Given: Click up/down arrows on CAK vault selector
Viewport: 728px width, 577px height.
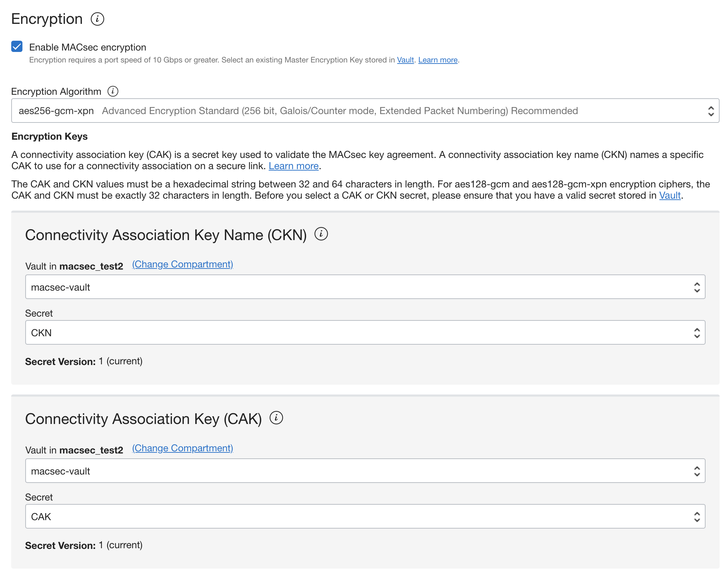Looking at the screenshot, I should tap(697, 471).
